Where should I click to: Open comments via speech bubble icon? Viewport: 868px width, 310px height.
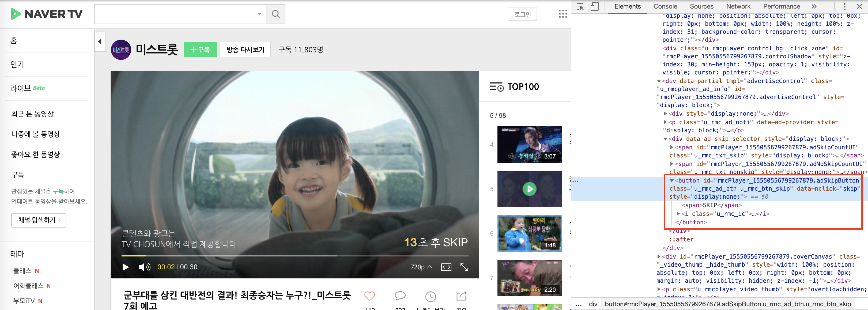[x=400, y=296]
